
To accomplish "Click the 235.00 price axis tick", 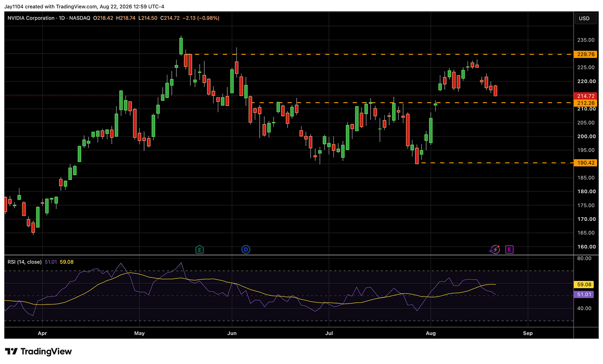I will coord(586,40).
